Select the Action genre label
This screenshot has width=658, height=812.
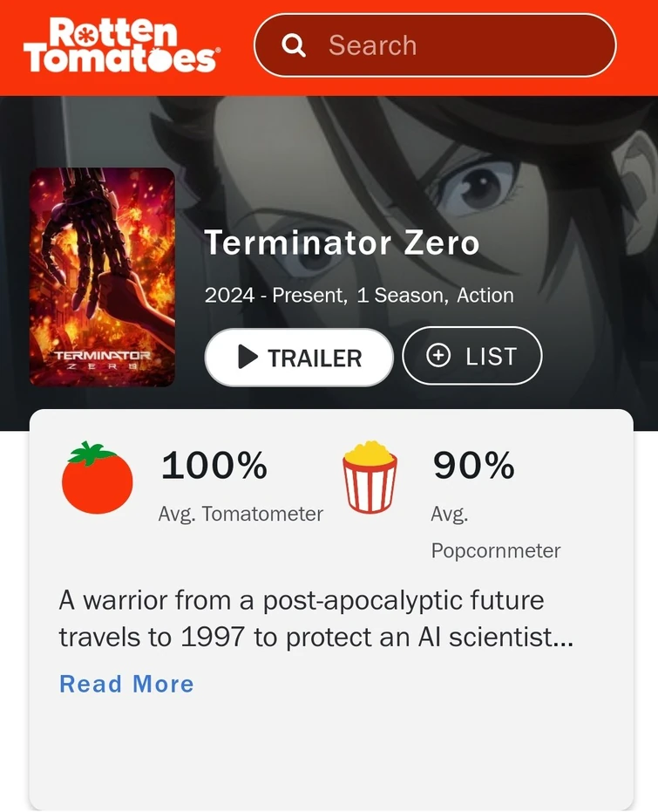coord(488,295)
